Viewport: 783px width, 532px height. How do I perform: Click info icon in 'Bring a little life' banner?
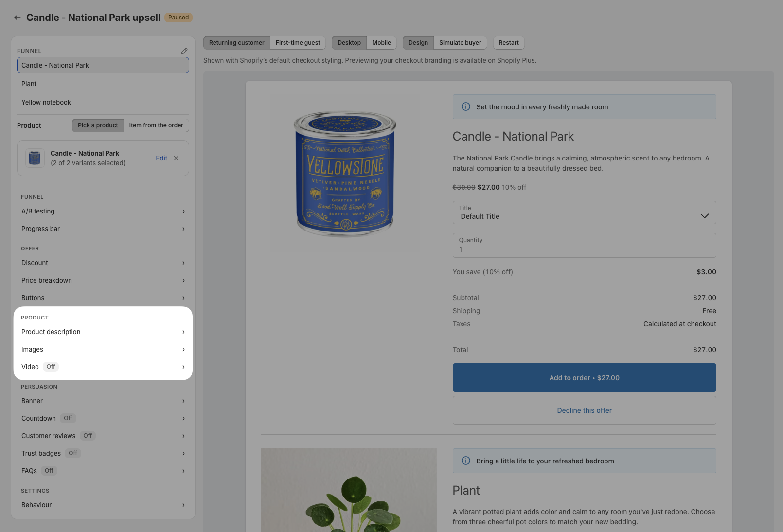465,461
